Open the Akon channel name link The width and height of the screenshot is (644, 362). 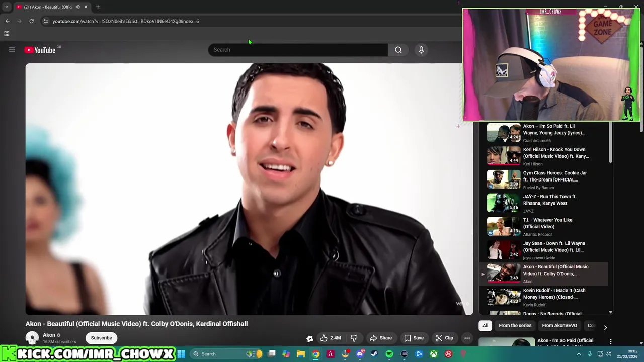[x=49, y=335]
